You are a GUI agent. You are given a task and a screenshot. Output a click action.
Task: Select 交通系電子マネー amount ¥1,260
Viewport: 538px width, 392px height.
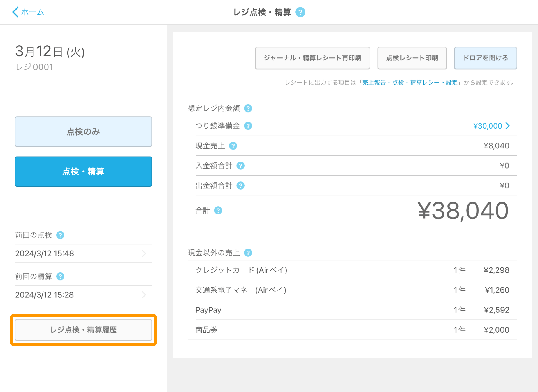coord(497,290)
